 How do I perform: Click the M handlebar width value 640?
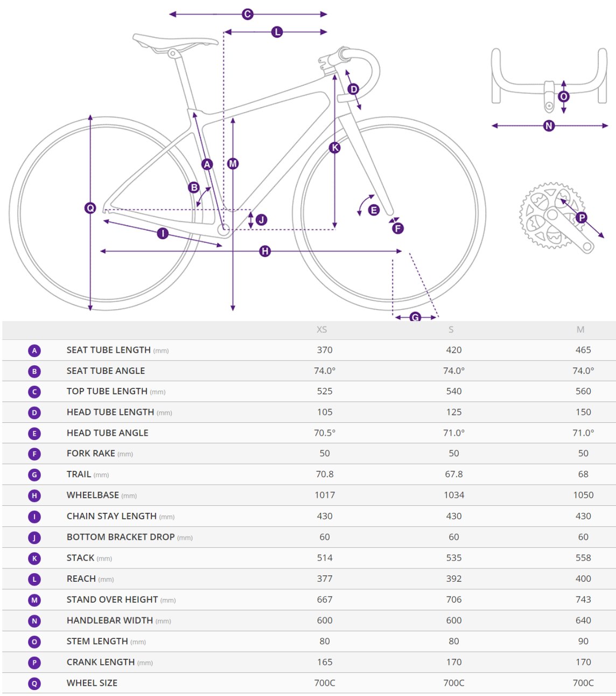tap(583, 620)
